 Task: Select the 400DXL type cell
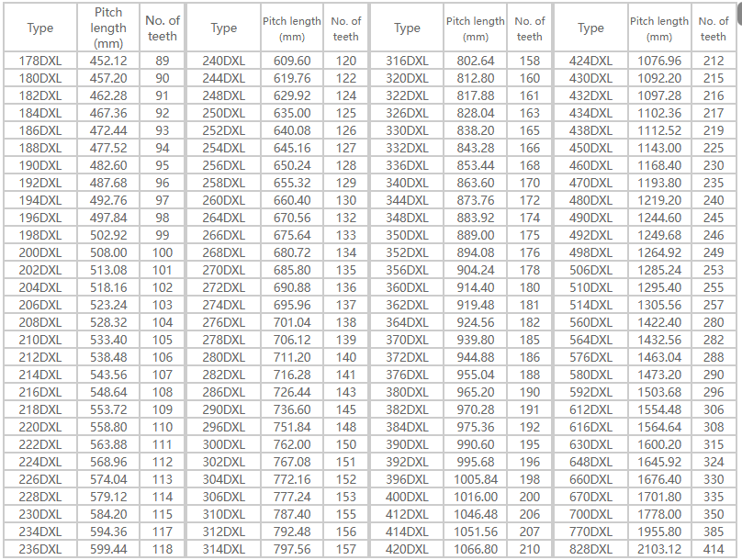click(x=407, y=497)
